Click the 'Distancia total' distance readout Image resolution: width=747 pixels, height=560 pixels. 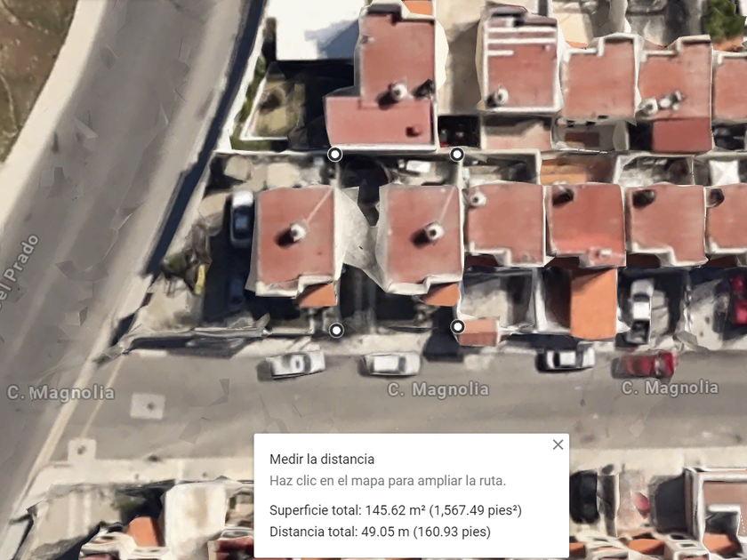(381, 532)
